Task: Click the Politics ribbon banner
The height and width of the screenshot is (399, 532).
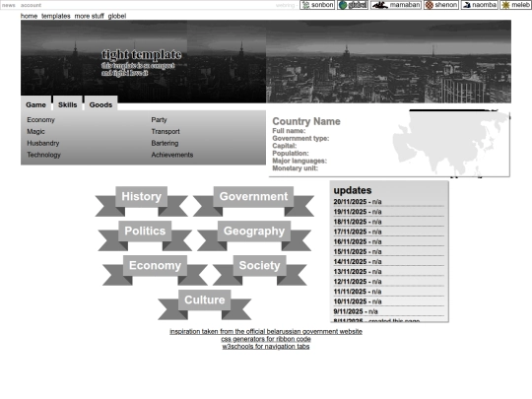Action: point(145,232)
